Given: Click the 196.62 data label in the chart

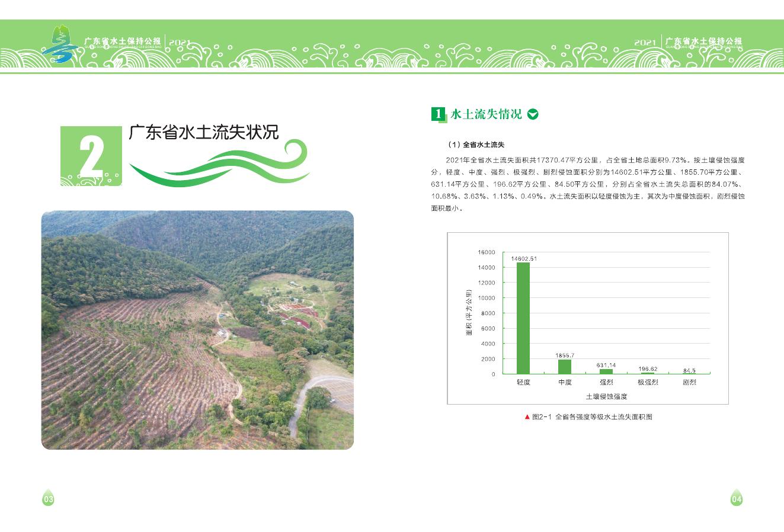Looking at the screenshot, I should coord(648,368).
